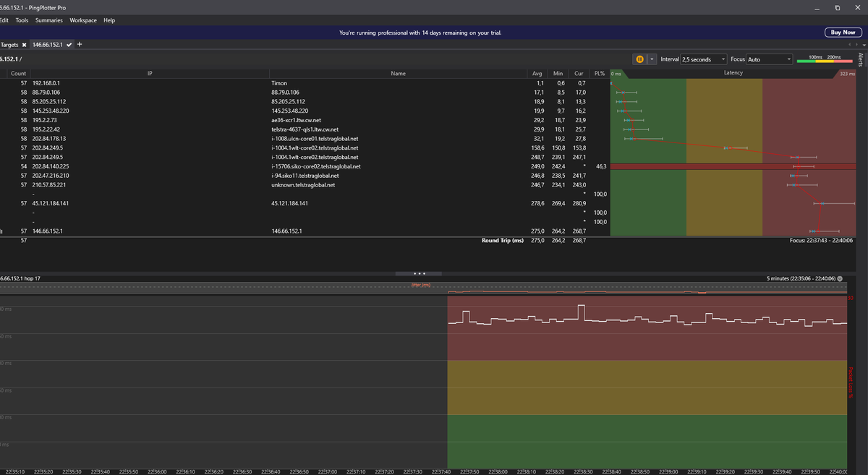The width and height of the screenshot is (868, 475).
Task: Click the latency color scale 100ms 200ms legend
Action: pos(825,59)
